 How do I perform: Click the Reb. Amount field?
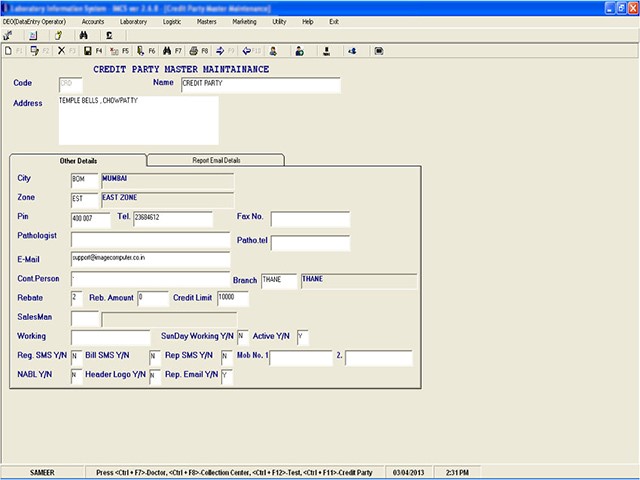tap(153, 298)
